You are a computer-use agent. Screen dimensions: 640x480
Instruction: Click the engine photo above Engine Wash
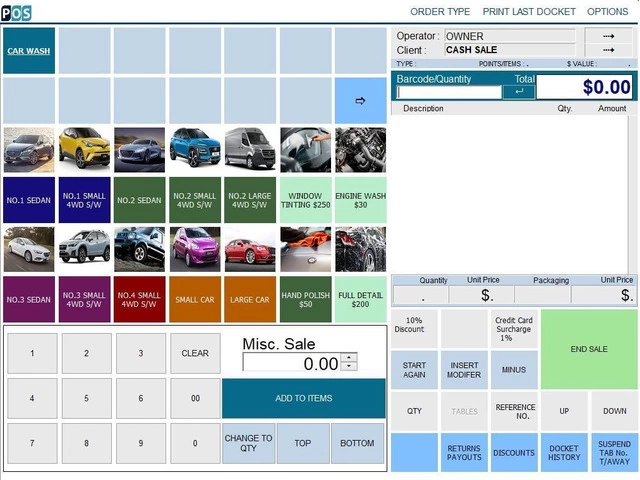[360, 150]
